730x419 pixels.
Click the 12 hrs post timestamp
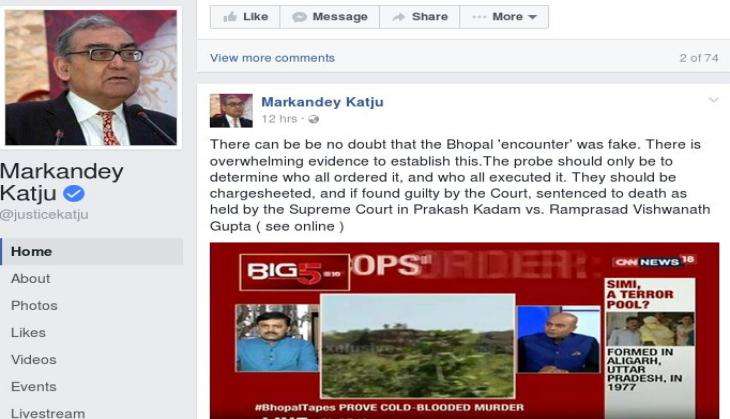coord(279,119)
